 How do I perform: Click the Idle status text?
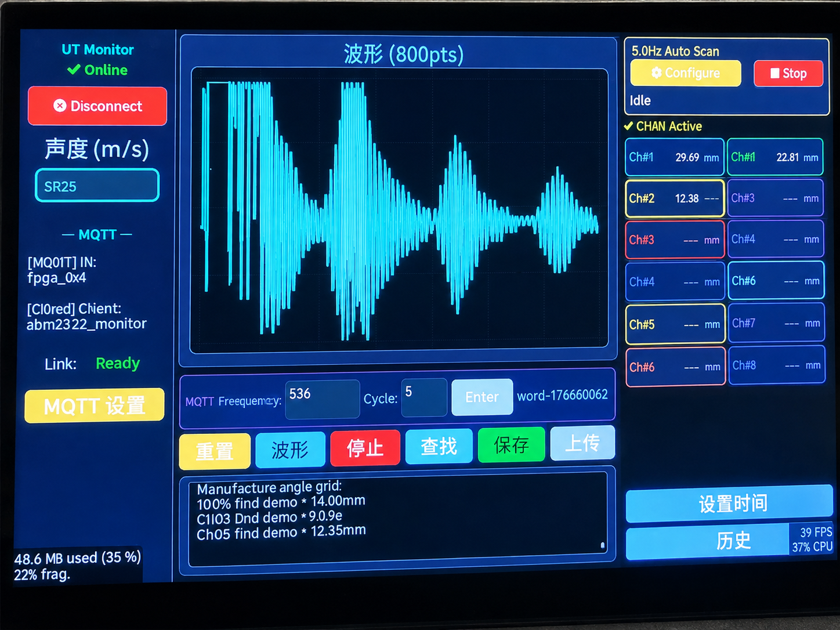pos(640,100)
